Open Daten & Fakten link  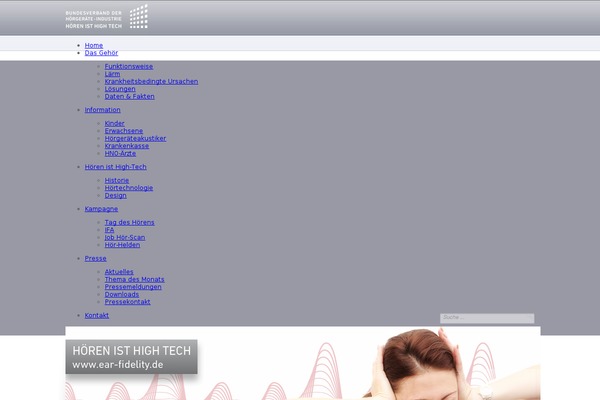[129, 96]
